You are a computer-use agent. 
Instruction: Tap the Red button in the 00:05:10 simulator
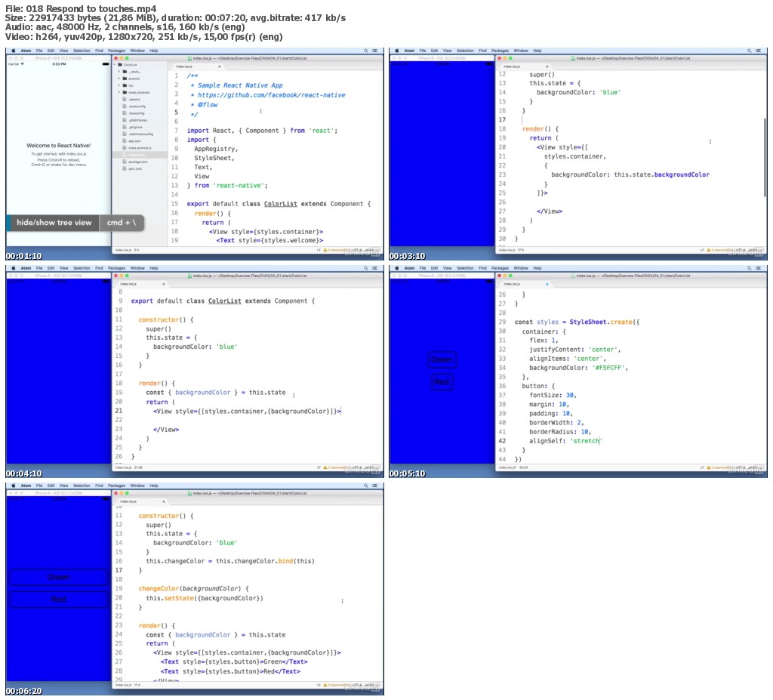click(442, 382)
